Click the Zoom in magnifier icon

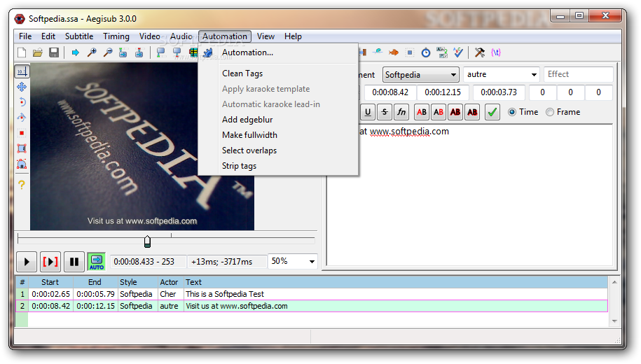point(92,52)
